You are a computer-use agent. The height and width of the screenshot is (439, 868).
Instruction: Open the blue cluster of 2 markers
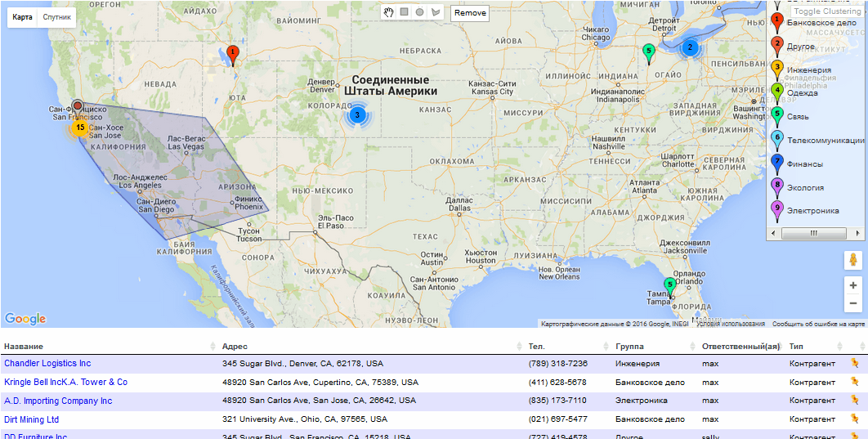point(689,47)
